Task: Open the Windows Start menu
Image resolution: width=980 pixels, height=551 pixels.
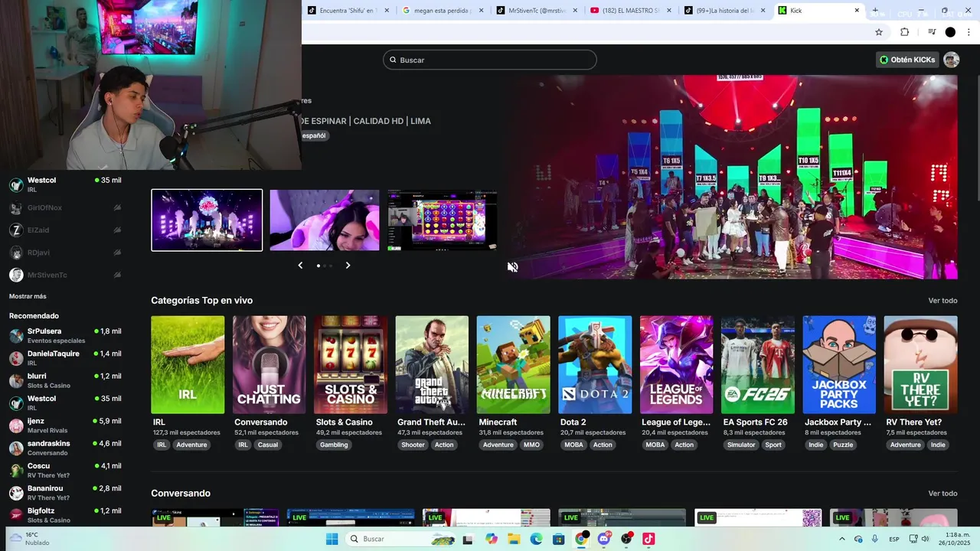Action: click(332, 539)
